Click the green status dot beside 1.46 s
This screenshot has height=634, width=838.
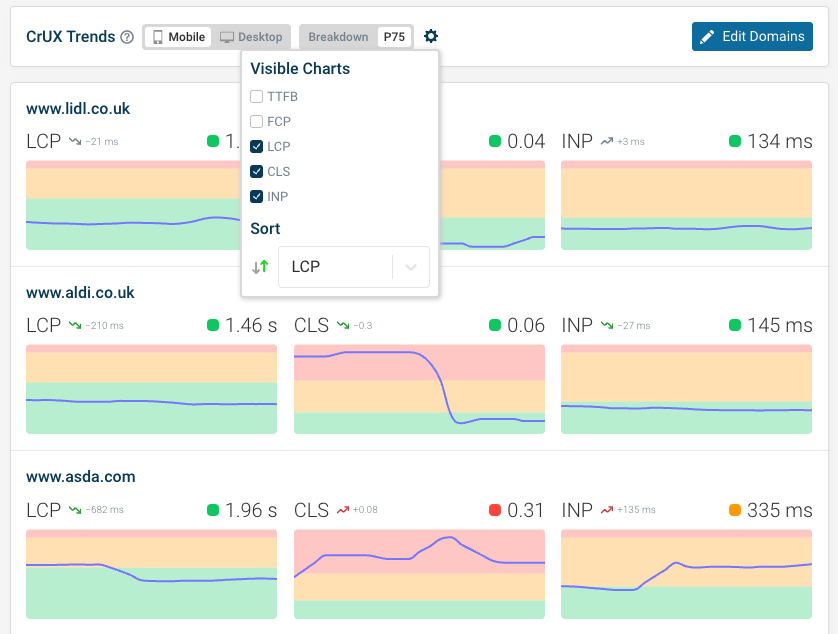click(x=213, y=325)
